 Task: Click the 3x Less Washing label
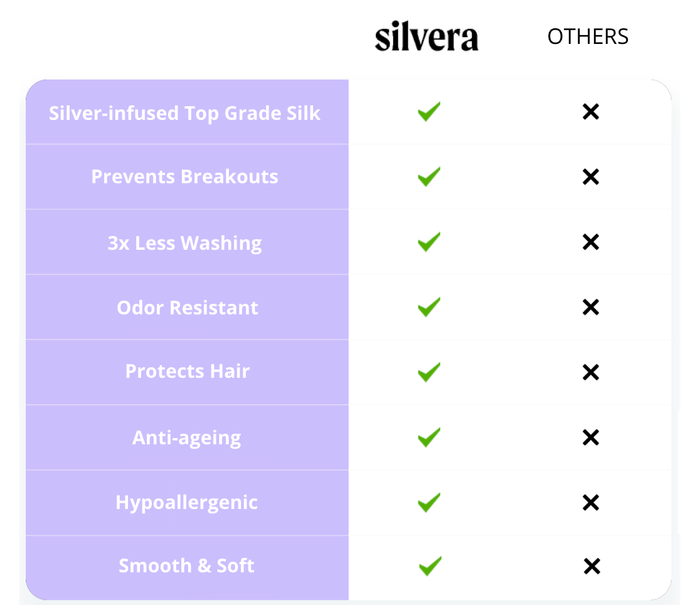[x=185, y=243]
